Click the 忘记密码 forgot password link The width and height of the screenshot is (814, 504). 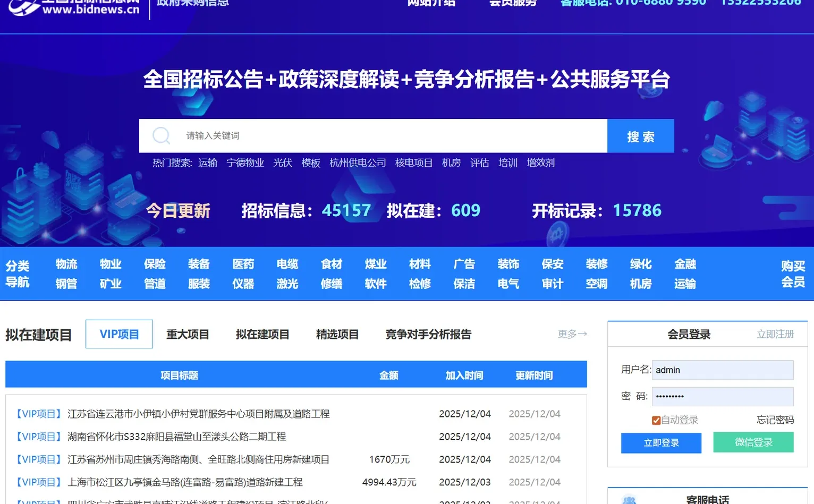774,420
